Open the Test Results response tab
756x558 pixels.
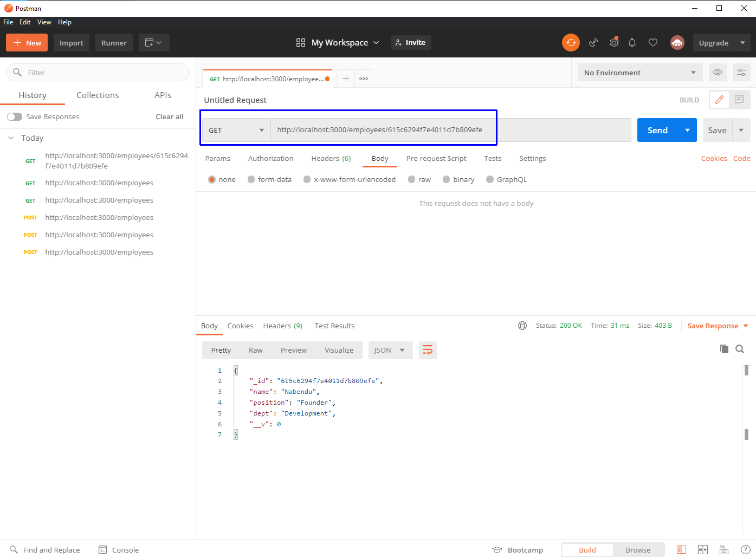334,326
